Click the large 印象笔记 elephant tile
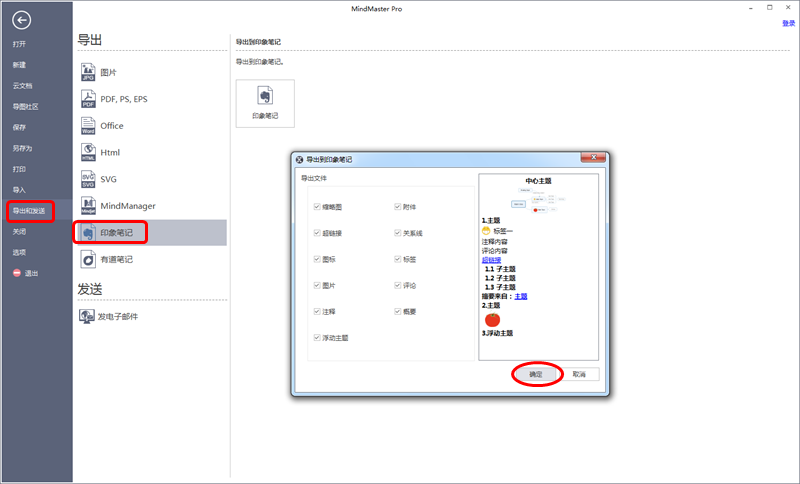Screen dimensions: 800x484 pos(265,103)
